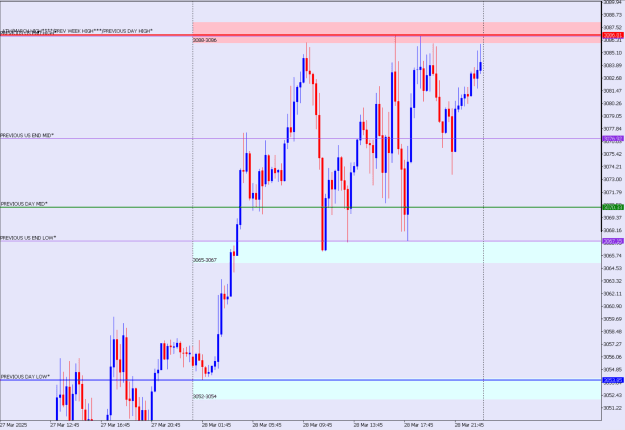The height and width of the screenshot is (430, 625).
Task: Click the zone label inside the pink area
Action: [205, 40]
